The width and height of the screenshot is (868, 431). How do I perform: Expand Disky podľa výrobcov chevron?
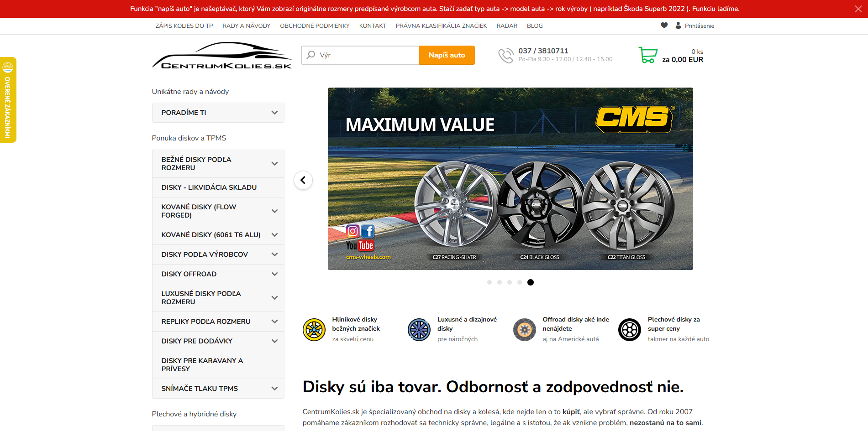pyautogui.click(x=274, y=254)
